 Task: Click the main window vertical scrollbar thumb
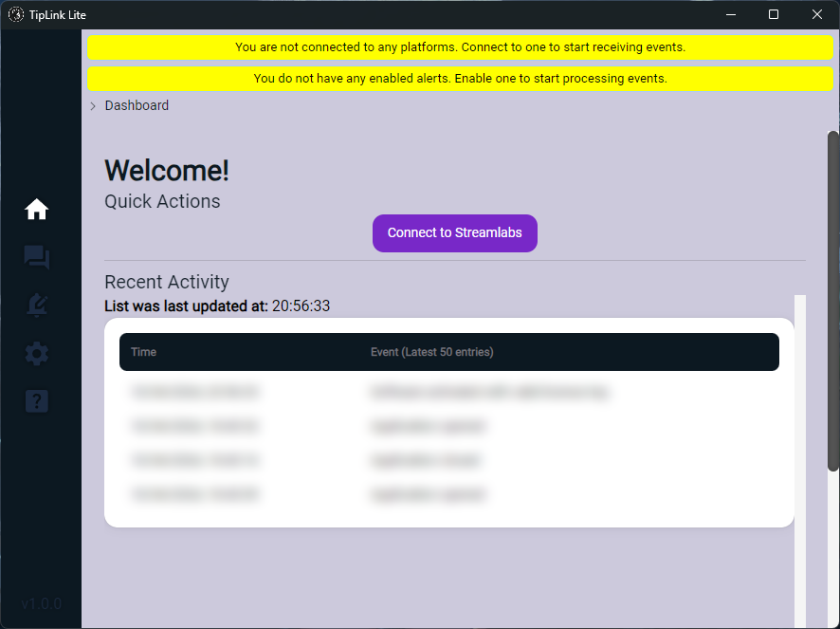833,301
